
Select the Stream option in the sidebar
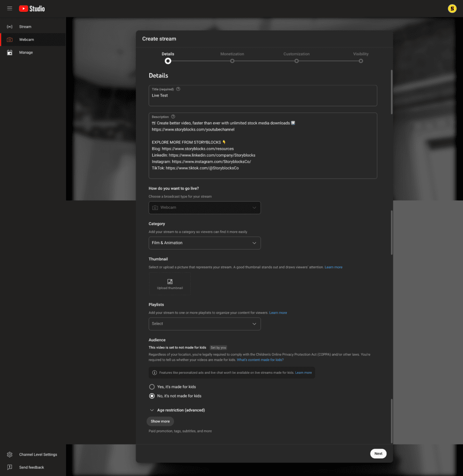[x=26, y=26]
